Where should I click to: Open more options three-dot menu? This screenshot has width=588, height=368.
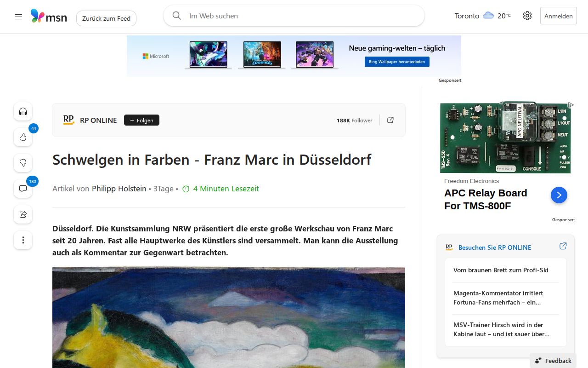pos(23,240)
